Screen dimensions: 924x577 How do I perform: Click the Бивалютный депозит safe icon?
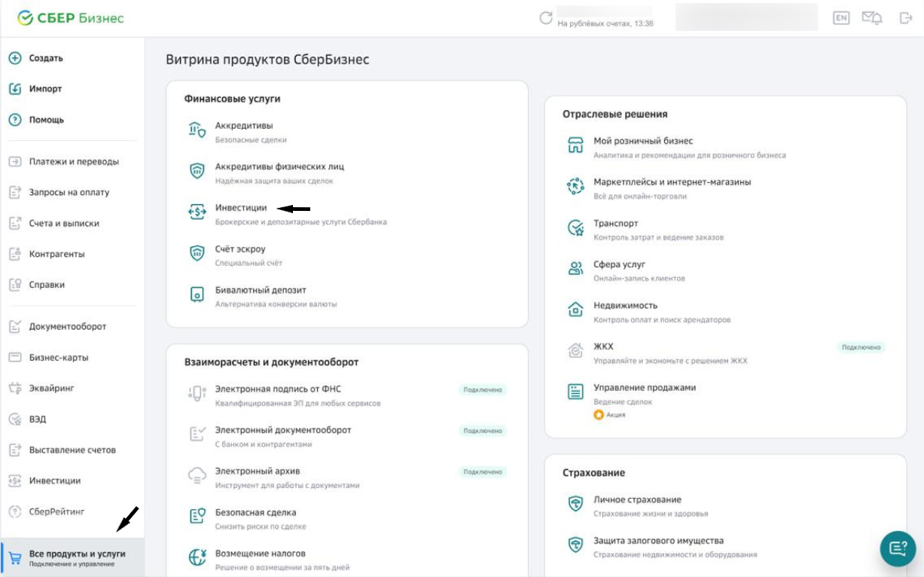click(197, 295)
